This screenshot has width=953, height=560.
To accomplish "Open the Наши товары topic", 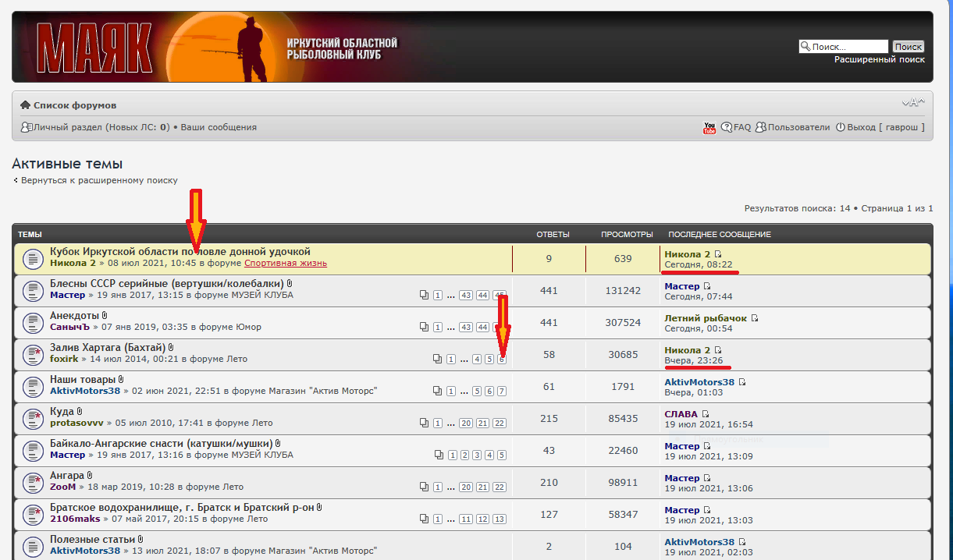I will [83, 379].
